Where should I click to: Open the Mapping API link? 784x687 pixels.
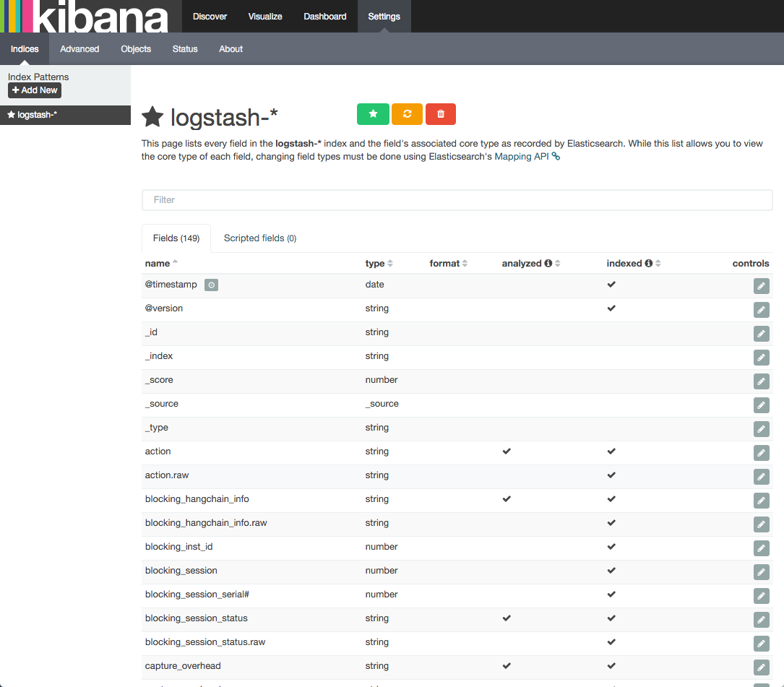coord(522,157)
